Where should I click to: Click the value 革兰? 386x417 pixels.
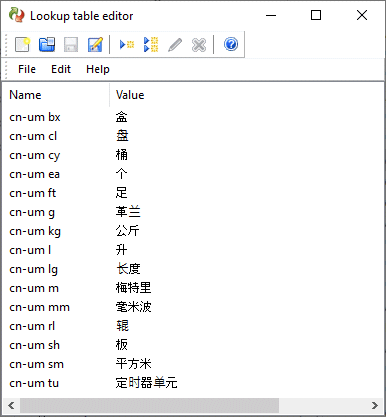coord(128,212)
